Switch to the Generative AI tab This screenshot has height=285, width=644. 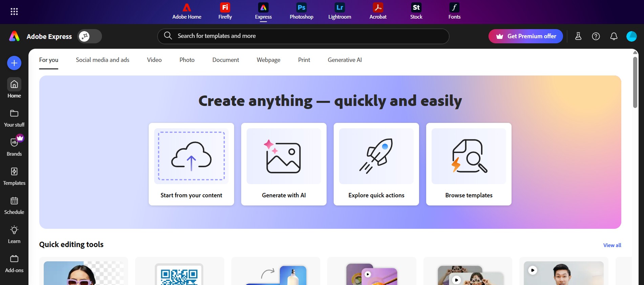point(345,60)
